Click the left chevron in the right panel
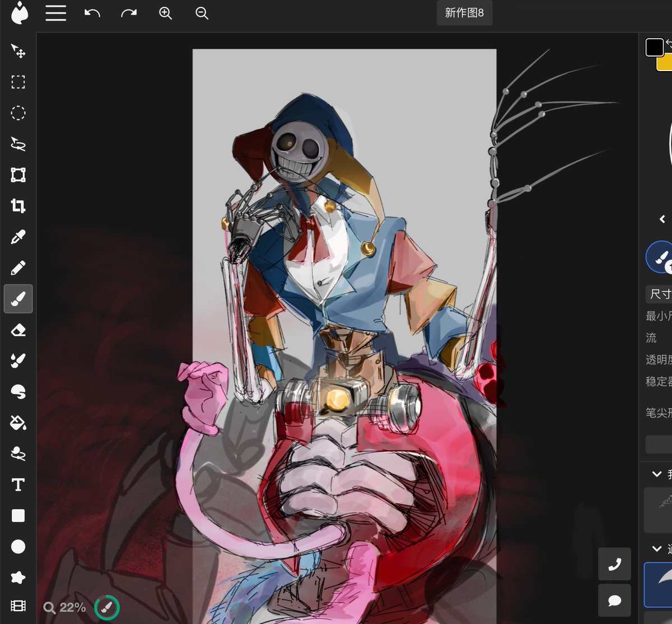 click(662, 219)
